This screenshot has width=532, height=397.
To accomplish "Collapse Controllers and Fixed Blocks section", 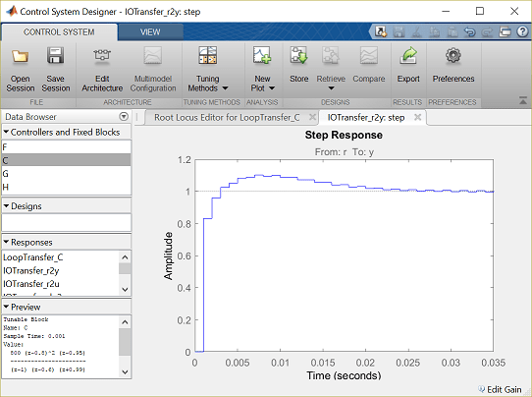I will coord(6,132).
